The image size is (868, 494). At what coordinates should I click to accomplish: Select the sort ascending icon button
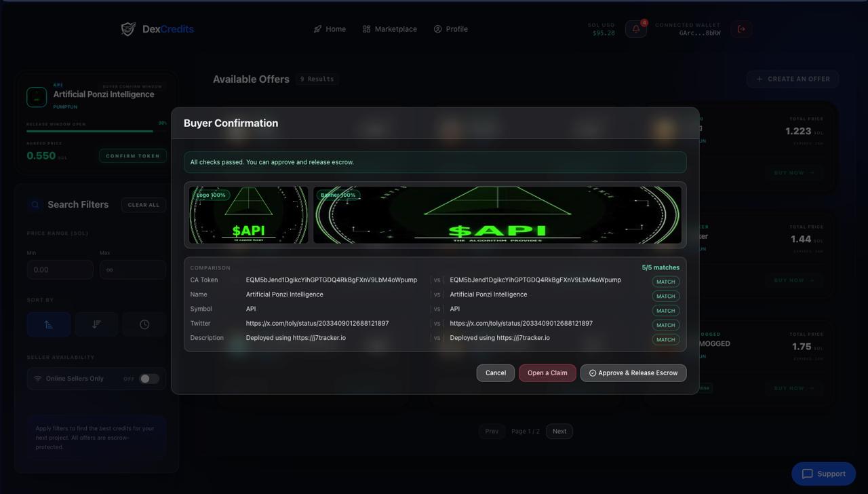click(x=49, y=324)
